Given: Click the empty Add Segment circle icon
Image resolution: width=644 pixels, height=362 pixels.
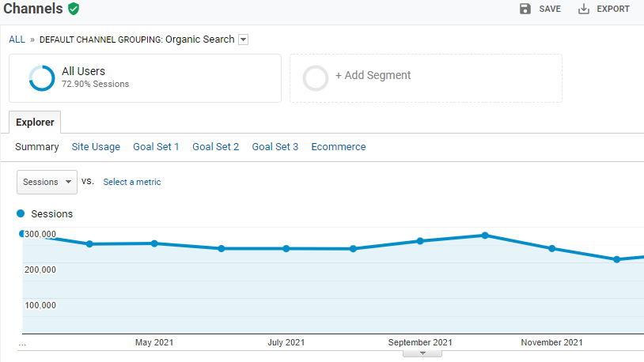Looking at the screenshot, I should pyautogui.click(x=316, y=77).
